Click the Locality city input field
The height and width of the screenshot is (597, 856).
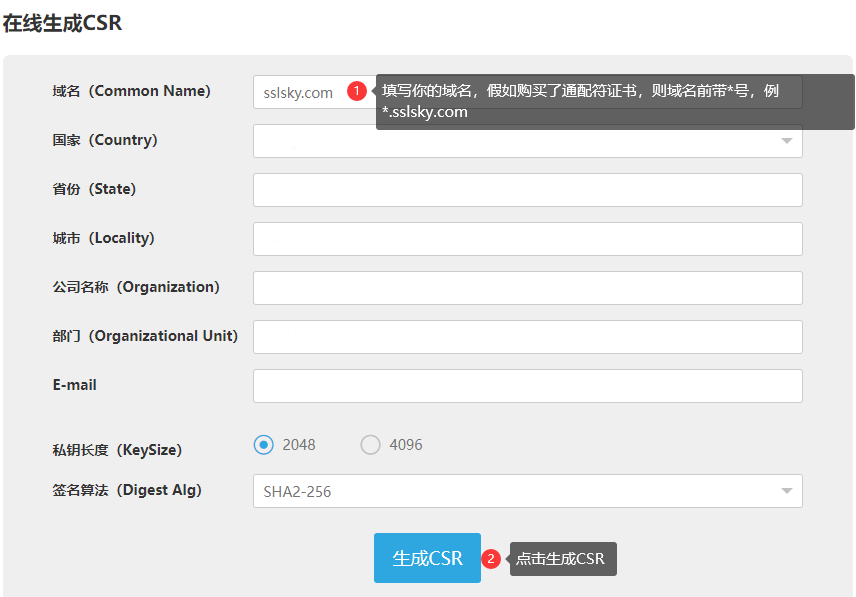[x=527, y=239]
